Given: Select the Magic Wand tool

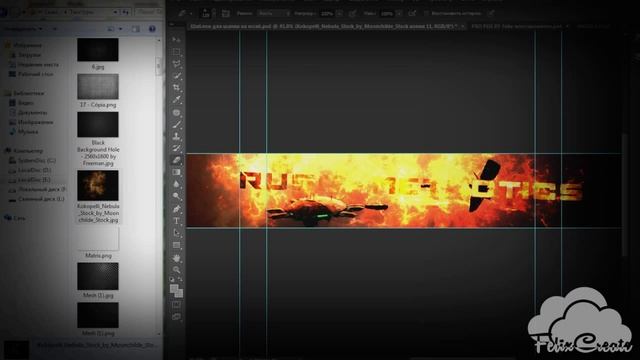Looking at the screenshot, I should (176, 76).
